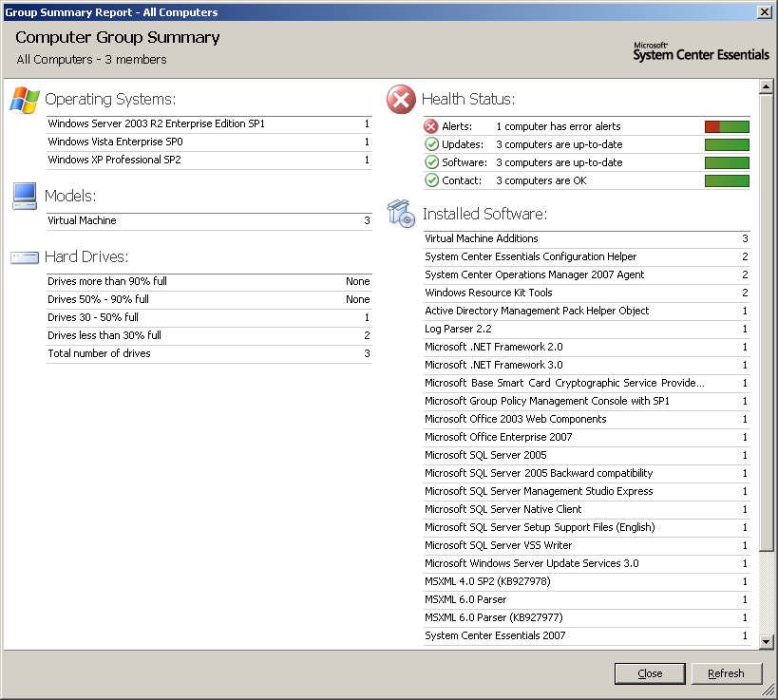Screen dimensions: 778x700
Task: Click the vertical scrollbar thumb
Action: [x=766, y=322]
